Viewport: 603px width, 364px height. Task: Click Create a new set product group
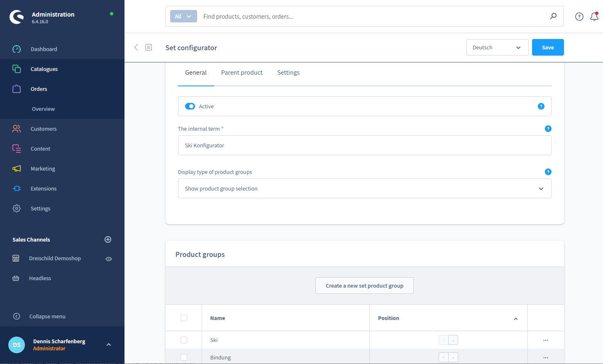coord(364,286)
